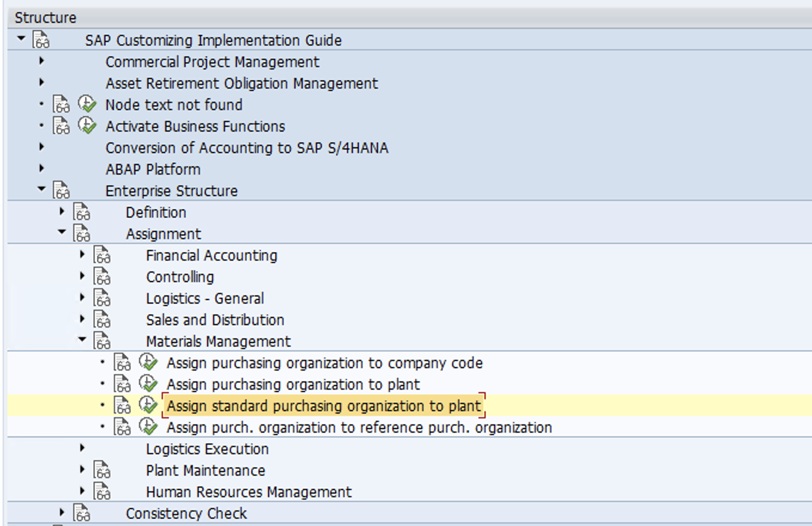Open documentation icon for SAP Customizing Implementation Guide
Screen dimensions: 812x526
pos(41,40)
